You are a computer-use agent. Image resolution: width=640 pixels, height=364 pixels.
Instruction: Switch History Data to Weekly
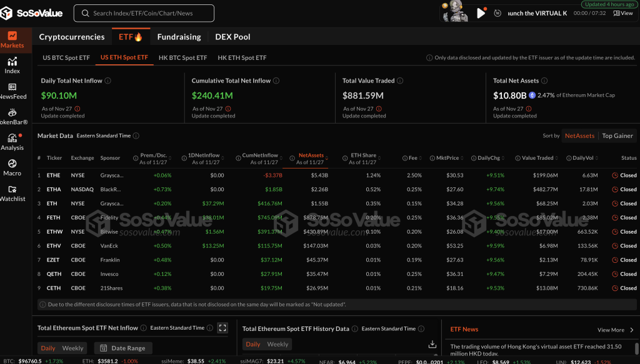[277, 344]
